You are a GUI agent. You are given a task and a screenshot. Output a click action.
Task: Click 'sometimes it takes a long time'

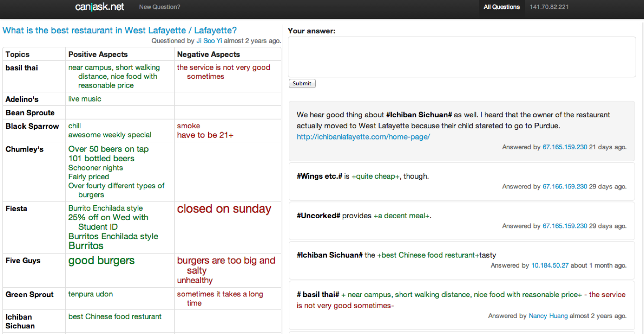tap(220, 298)
